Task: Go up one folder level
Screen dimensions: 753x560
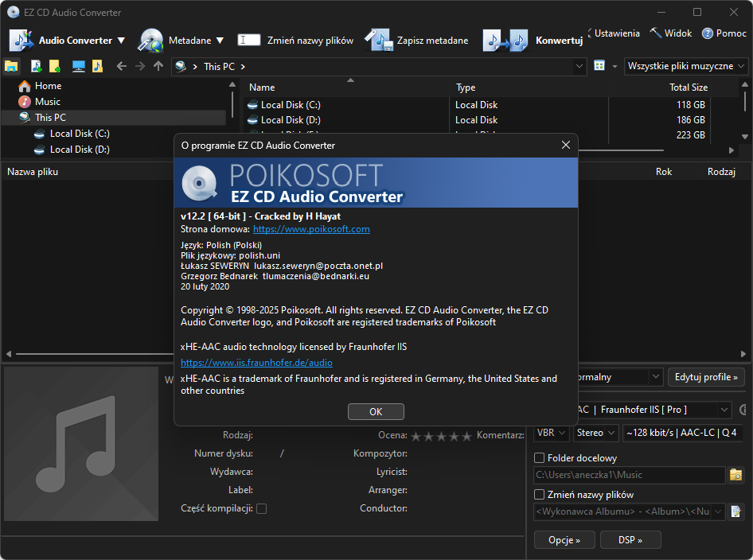Action: pyautogui.click(x=158, y=66)
